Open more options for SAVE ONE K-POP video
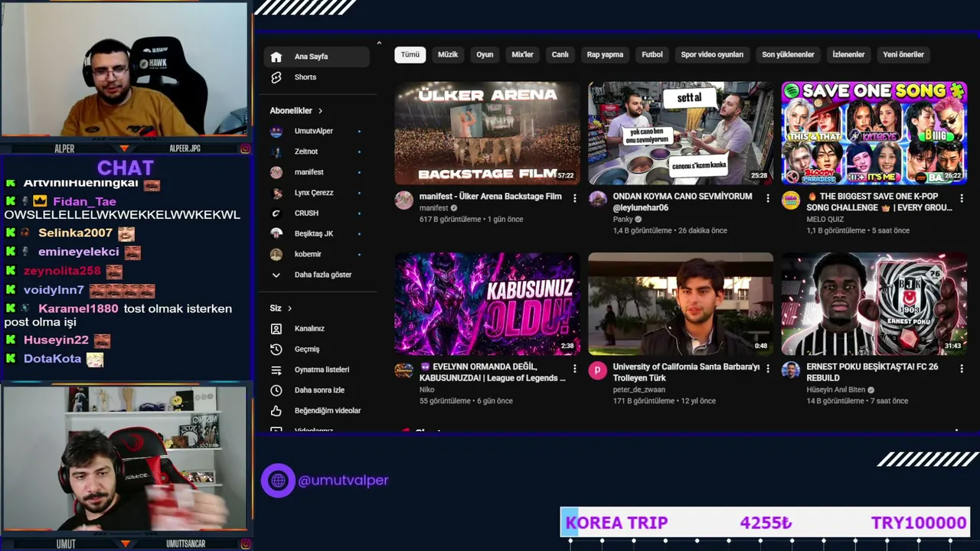 click(961, 198)
